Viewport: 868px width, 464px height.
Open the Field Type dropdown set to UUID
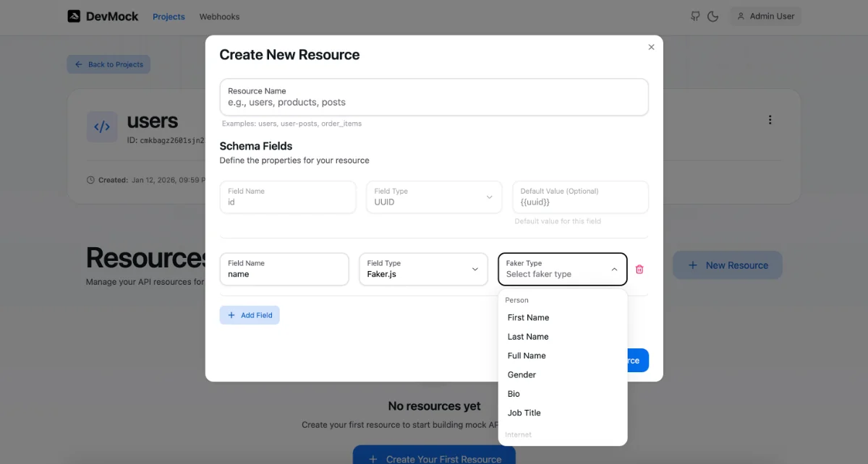[x=433, y=197]
